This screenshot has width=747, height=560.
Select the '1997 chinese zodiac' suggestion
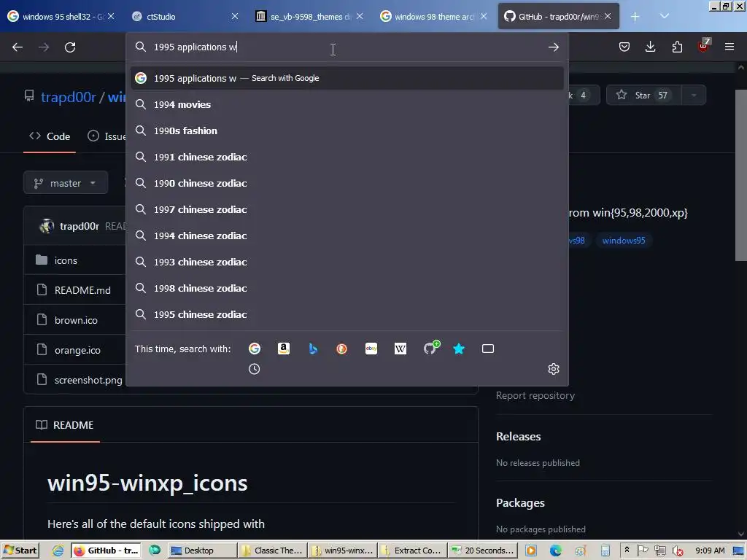click(347, 209)
